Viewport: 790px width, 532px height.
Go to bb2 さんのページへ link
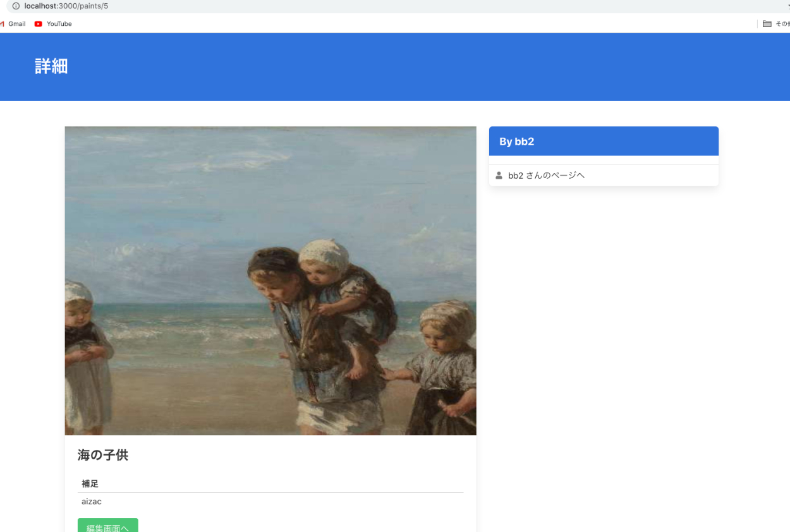[x=546, y=175]
